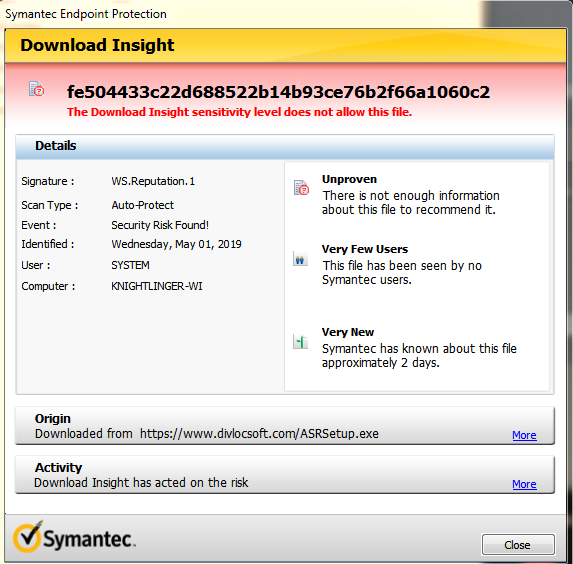Click the Details section header

[x=285, y=146]
